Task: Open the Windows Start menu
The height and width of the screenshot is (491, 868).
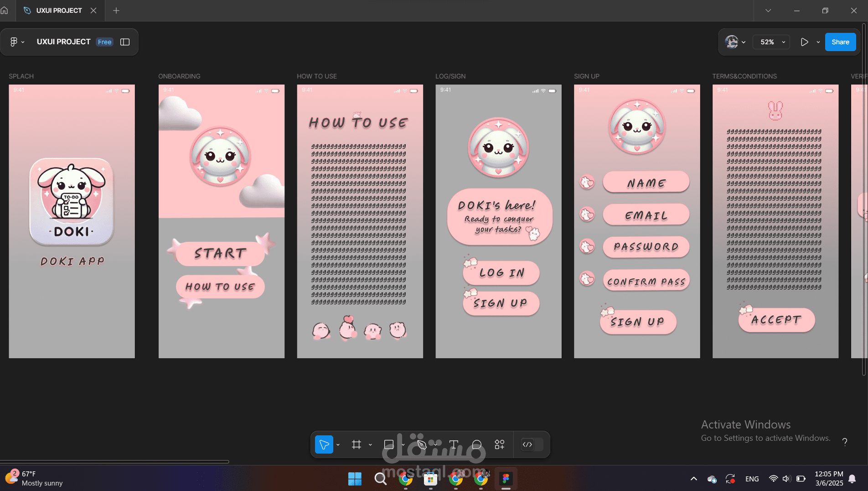Action: (x=355, y=479)
